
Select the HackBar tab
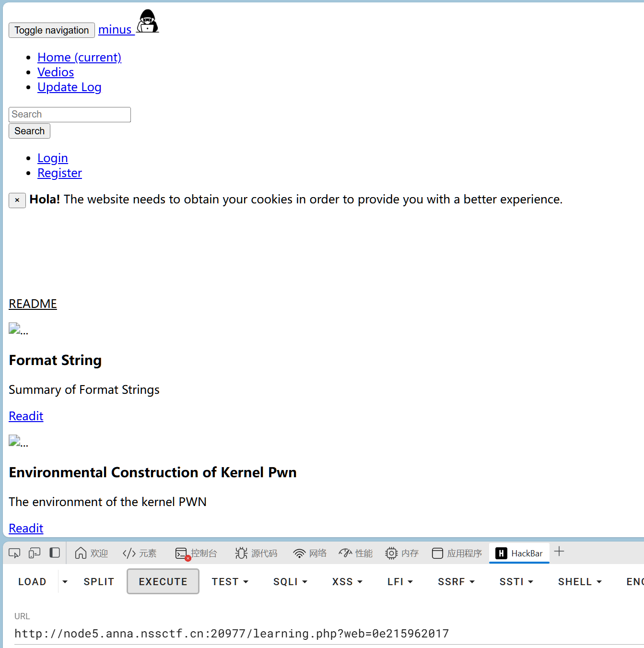[x=519, y=553]
